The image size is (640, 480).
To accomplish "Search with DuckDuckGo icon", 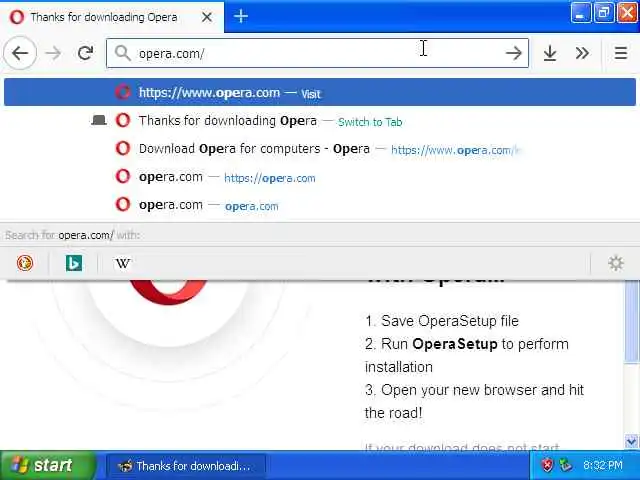I will [25, 263].
